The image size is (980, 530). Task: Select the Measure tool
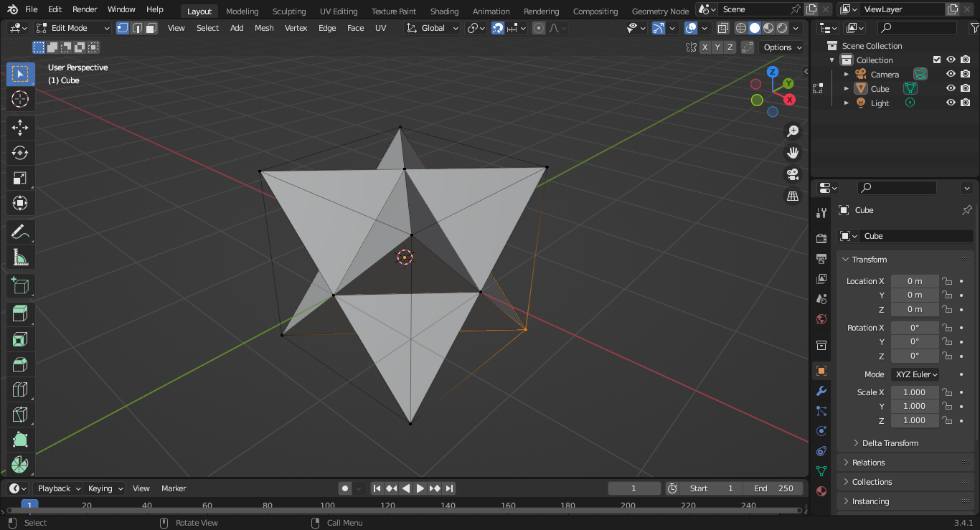coord(20,257)
